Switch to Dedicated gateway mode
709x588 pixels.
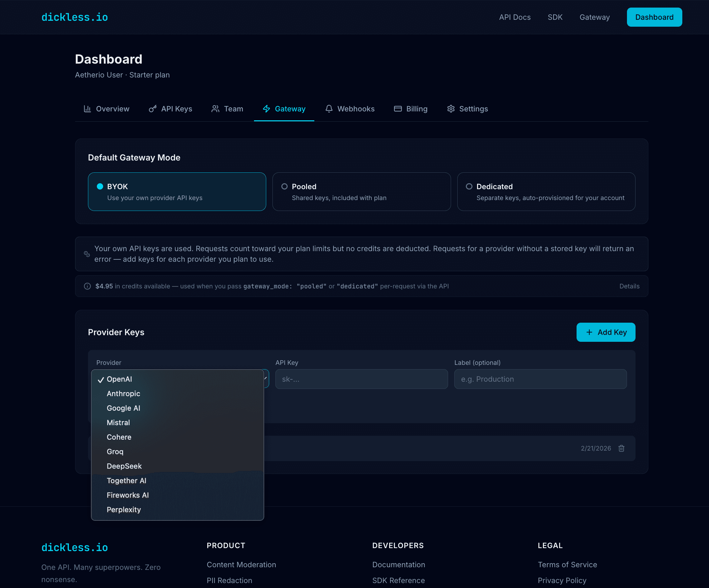click(x=469, y=186)
